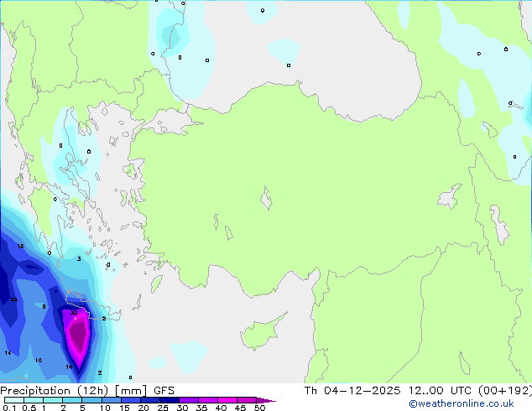Pick the 30–35 mm violet legend swatch
The width and height of the screenshot is (532, 411).
[x=189, y=400]
